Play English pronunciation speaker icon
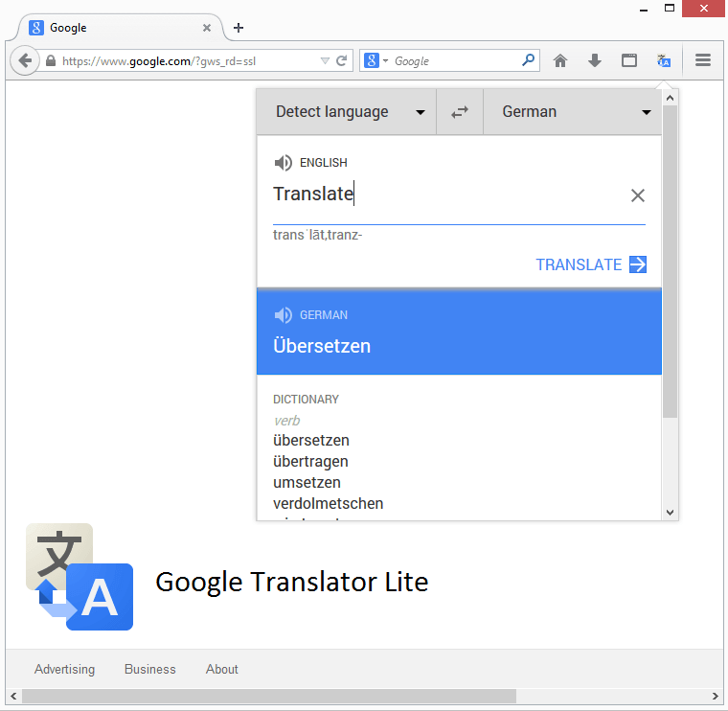 [x=283, y=163]
